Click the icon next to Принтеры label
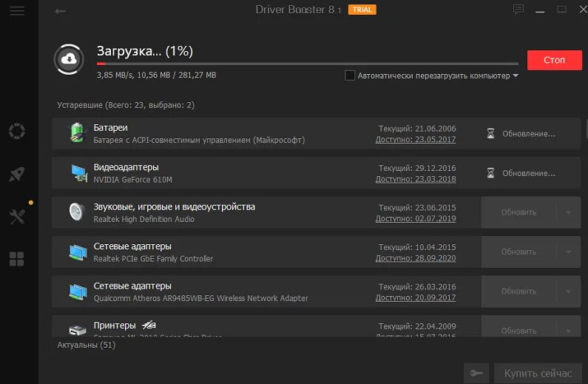Image resolution: width=588 pixels, height=384 pixels. (x=149, y=325)
